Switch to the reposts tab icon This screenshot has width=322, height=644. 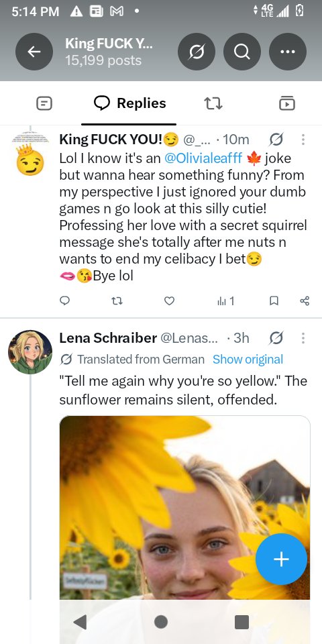213,103
